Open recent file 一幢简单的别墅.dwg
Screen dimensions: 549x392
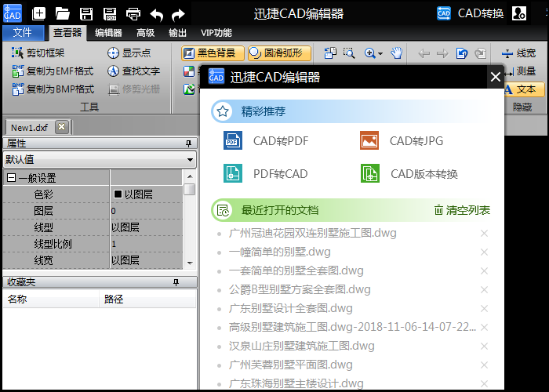(280, 252)
